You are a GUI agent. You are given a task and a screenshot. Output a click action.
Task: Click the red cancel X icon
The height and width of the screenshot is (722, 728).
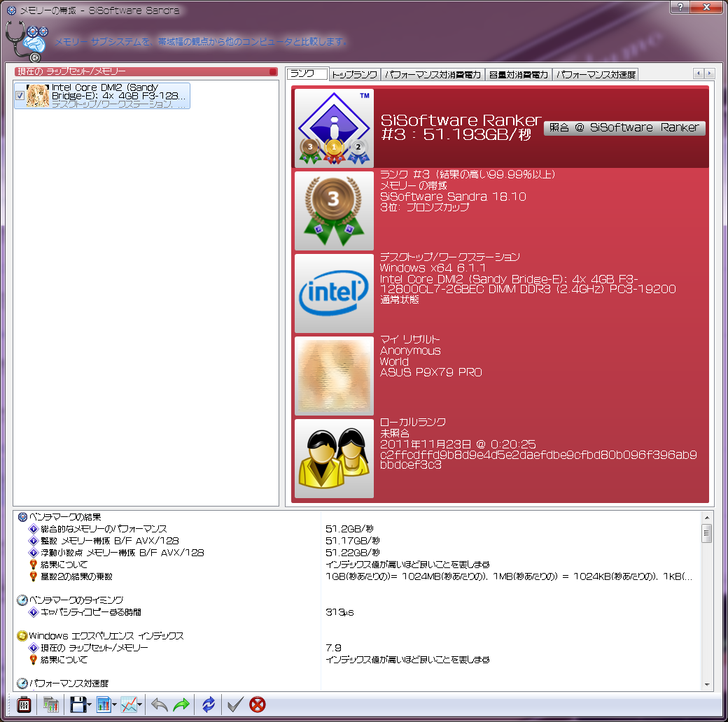tap(257, 705)
